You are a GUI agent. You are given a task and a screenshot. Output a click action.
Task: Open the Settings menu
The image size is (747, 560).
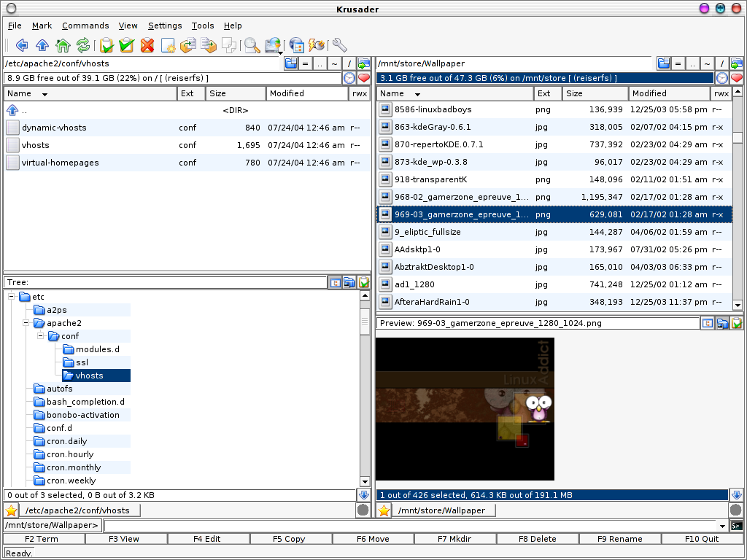coord(165,26)
